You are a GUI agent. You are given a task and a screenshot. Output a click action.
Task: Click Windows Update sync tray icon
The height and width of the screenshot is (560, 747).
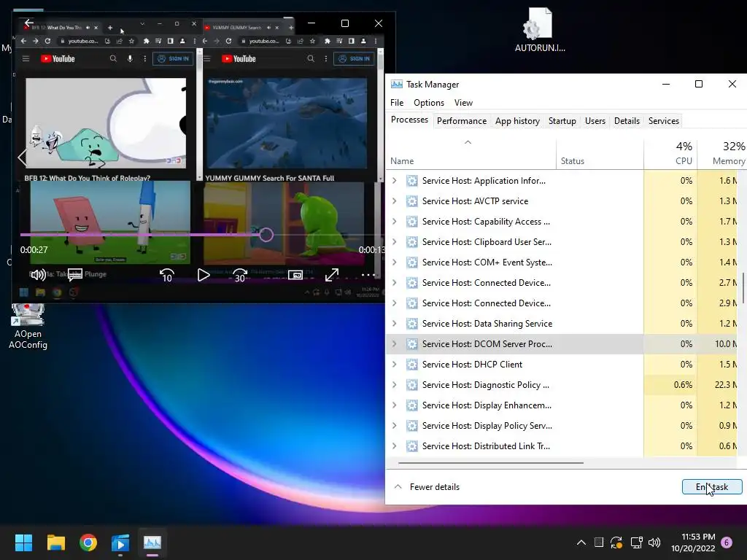point(616,542)
